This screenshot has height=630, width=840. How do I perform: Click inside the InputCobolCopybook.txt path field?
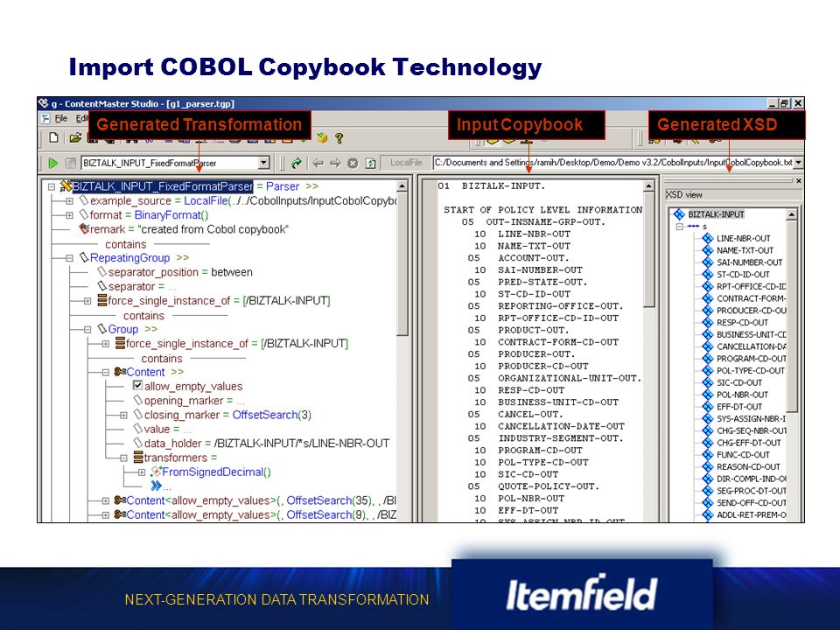pos(612,163)
